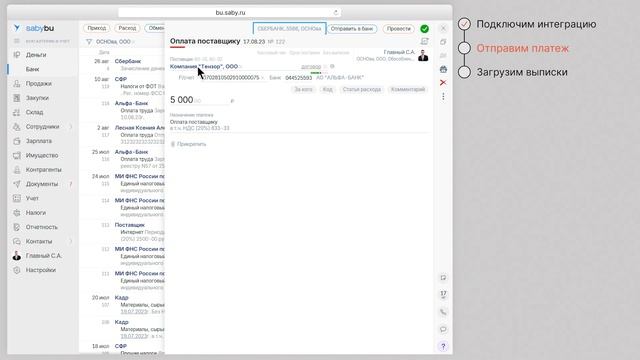Reload the page in the browser
640x360 pixels.
tap(336, 13)
